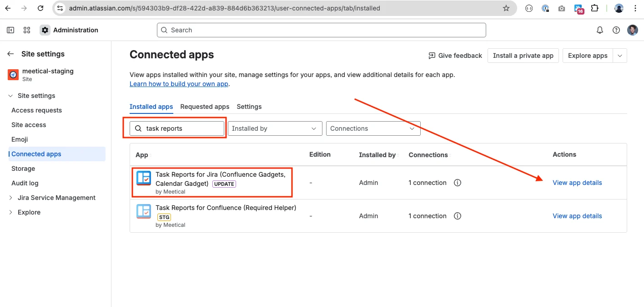Image resolution: width=644 pixels, height=307 pixels.
Task: Focus the task reports search field
Action: pos(177,128)
